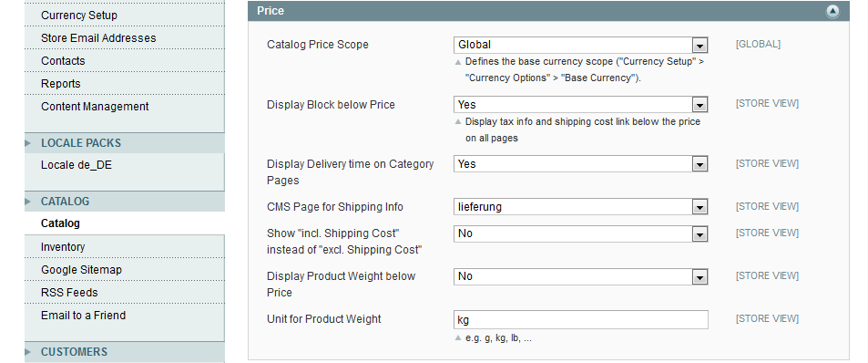Change Display Delivery time on Category Pages

[x=581, y=164]
